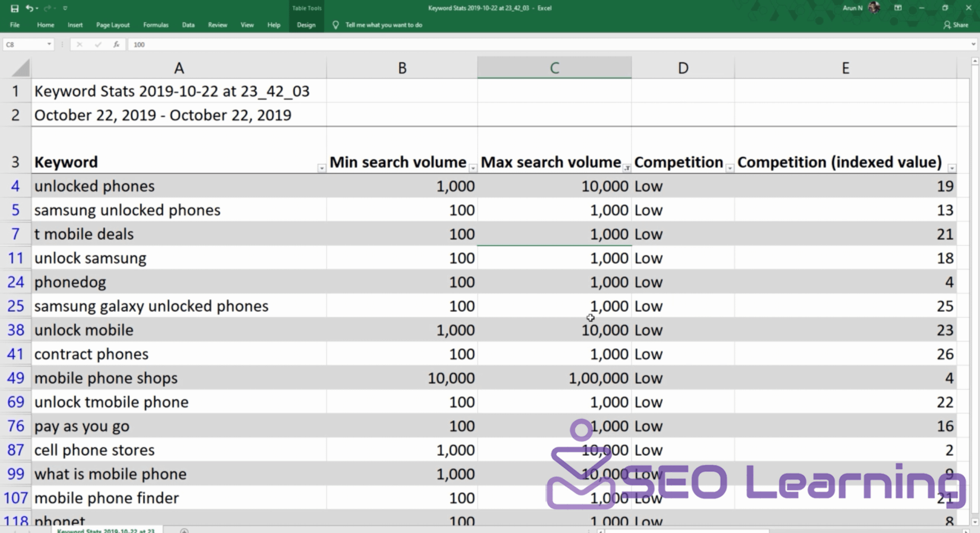Click cell 't mobile deals'
Viewport: 980px width, 533px height.
179,234
